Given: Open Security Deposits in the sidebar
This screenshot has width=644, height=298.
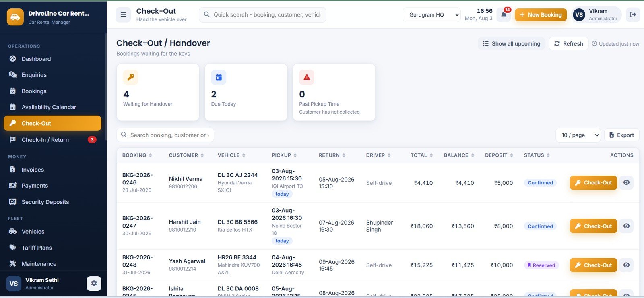Looking at the screenshot, I should click(x=52, y=202).
